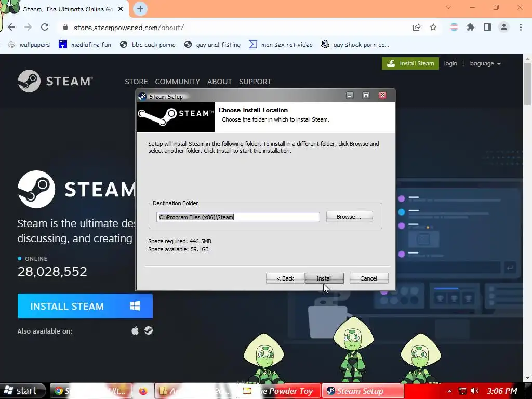
Task: Switch to The Powder Toy taskbar item
Action: click(x=280, y=391)
